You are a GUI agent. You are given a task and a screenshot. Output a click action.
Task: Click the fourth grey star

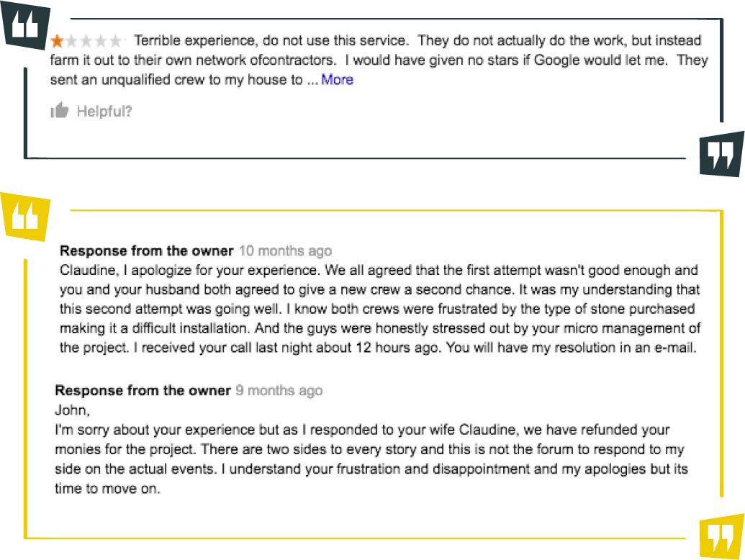click(x=101, y=41)
